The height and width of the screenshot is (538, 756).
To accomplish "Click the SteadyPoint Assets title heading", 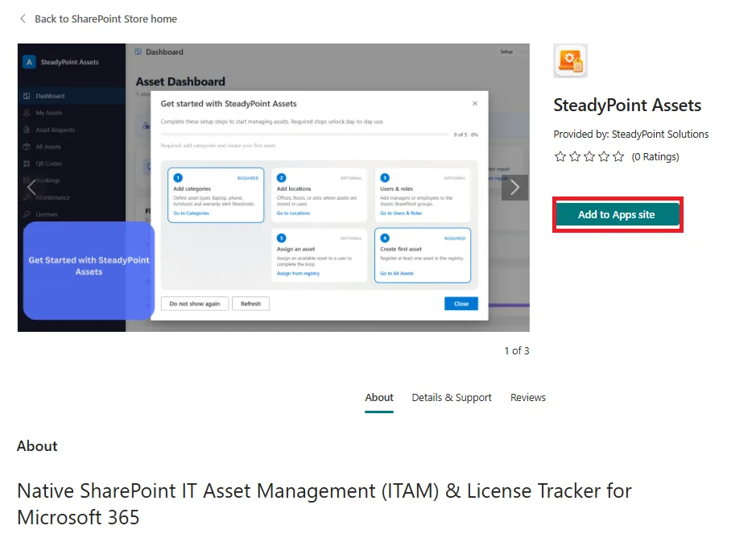I will tap(627, 106).
